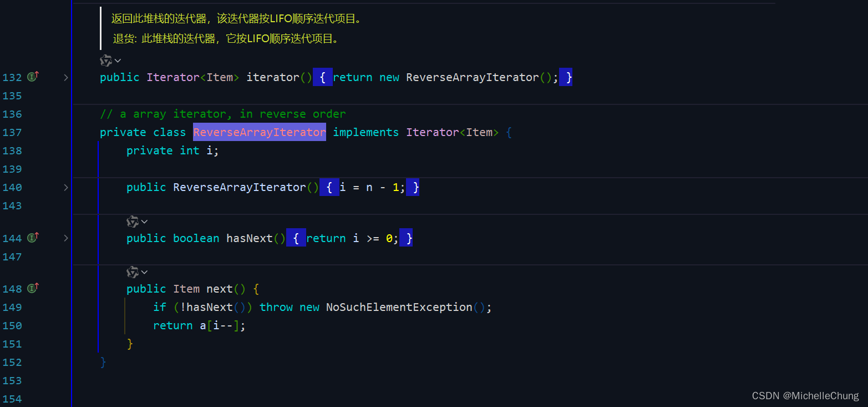The width and height of the screenshot is (868, 407).
Task: Click the implements gutter icon on line 148
Action: [x=33, y=288]
